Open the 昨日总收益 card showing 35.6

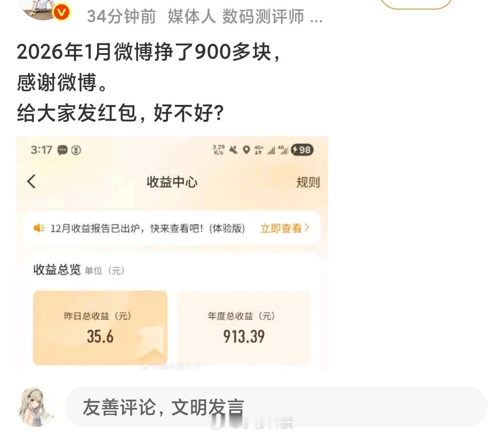point(100,328)
